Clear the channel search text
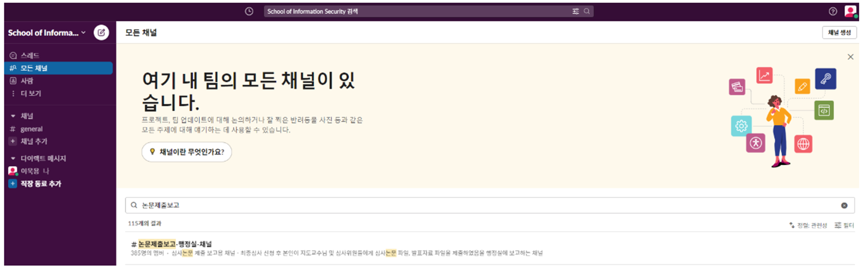Screen dimensions: 868x269 844,205
